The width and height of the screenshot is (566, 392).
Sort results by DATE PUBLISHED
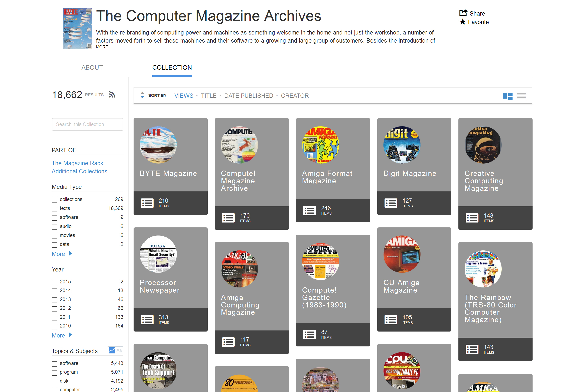[x=249, y=96]
